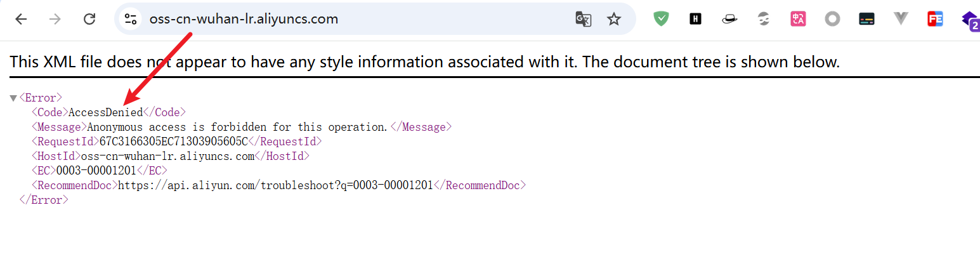The width and height of the screenshot is (980, 264).
Task: Open the hat-shaped extension icon
Action: 729,19
